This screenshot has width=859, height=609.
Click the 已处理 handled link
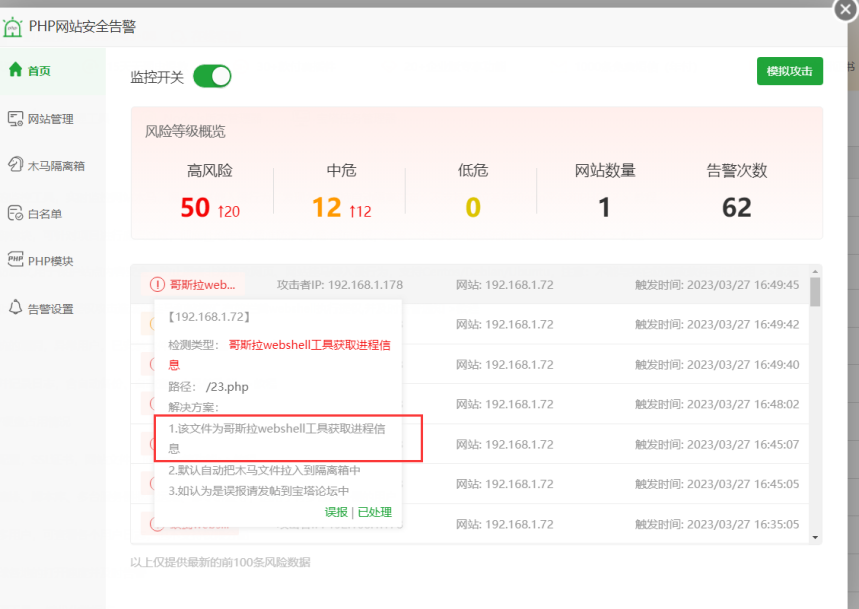tap(375, 512)
